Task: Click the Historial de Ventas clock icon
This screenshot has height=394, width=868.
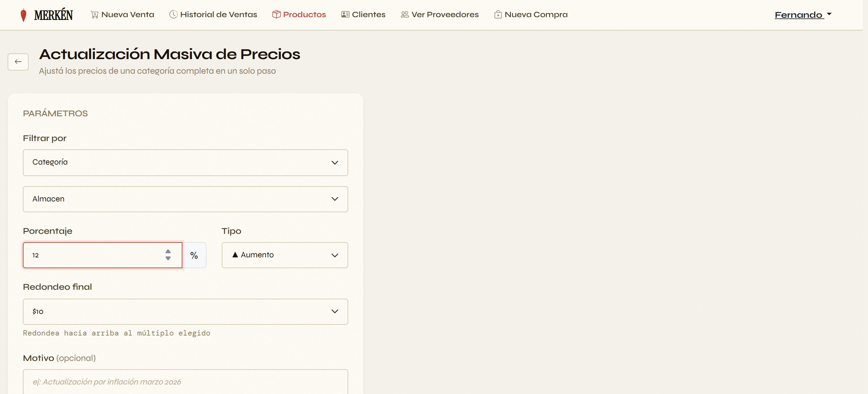Action: pyautogui.click(x=173, y=15)
